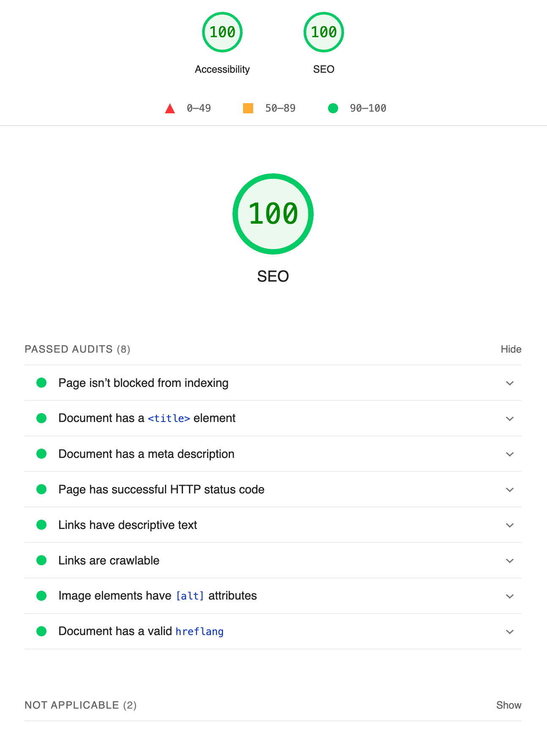547x756 pixels.
Task: Click the Accessibility score gauge at top
Action: pos(222,33)
